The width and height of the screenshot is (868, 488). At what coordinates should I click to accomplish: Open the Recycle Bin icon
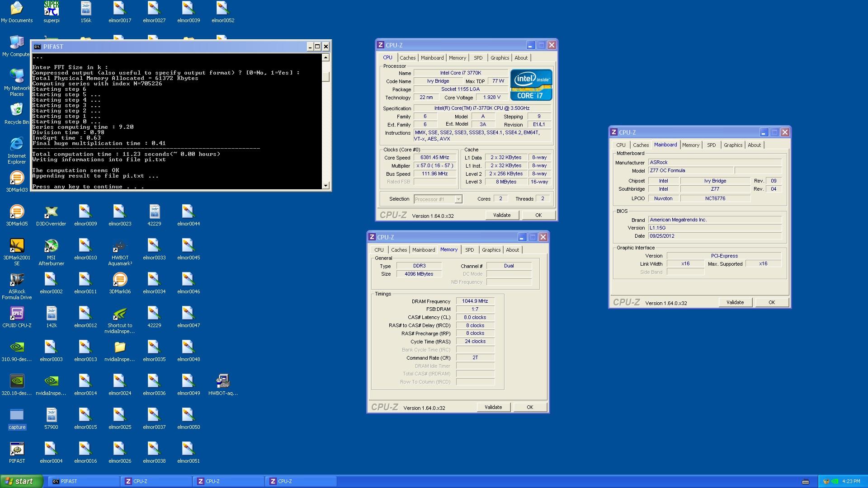pyautogui.click(x=17, y=114)
